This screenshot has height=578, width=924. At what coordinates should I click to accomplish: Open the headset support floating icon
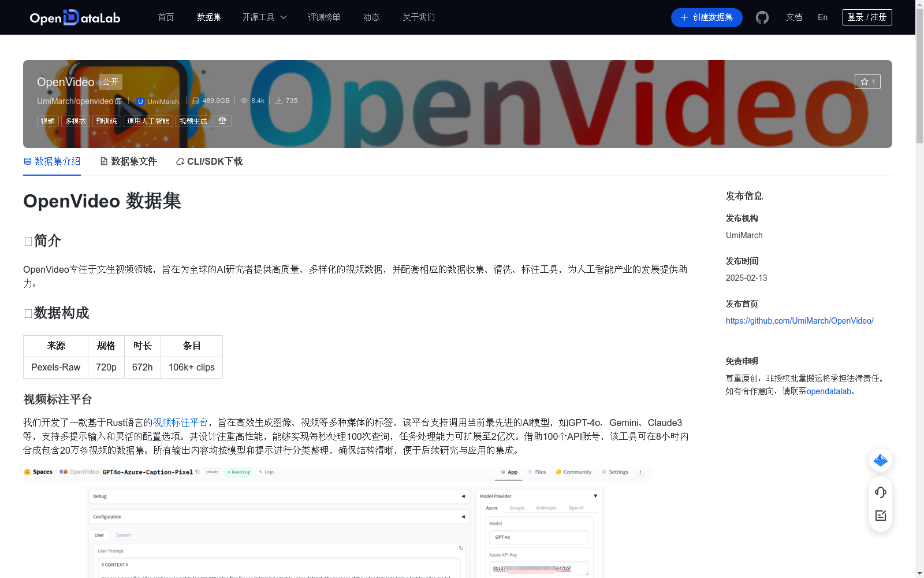[881, 492]
